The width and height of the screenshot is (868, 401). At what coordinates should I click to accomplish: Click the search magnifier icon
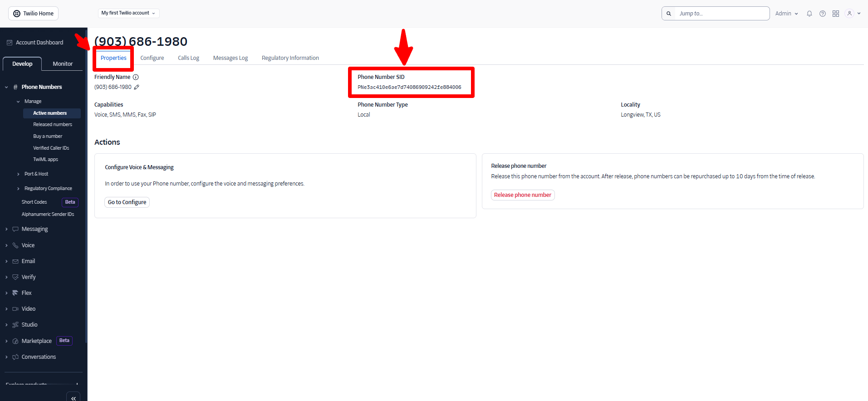point(668,14)
